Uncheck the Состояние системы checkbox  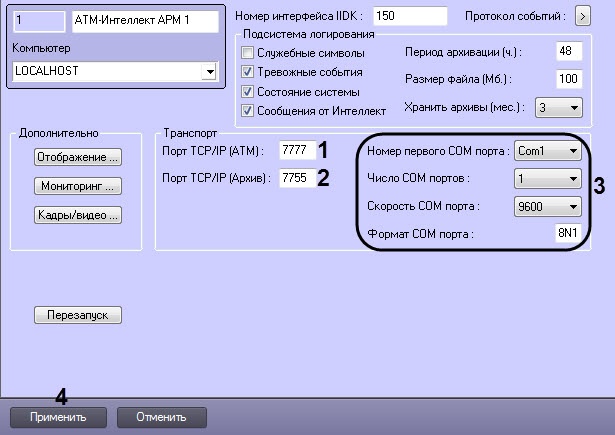pos(247,91)
